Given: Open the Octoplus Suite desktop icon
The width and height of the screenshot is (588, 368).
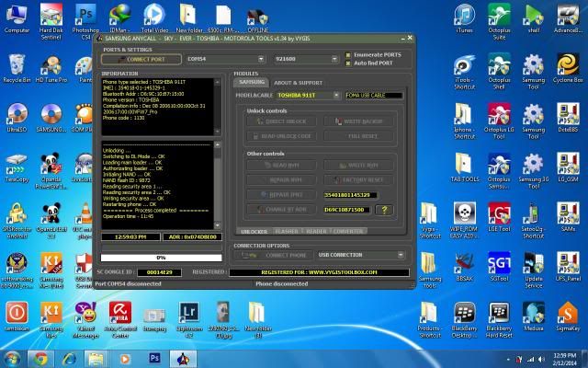Looking at the screenshot, I should click(499, 21).
